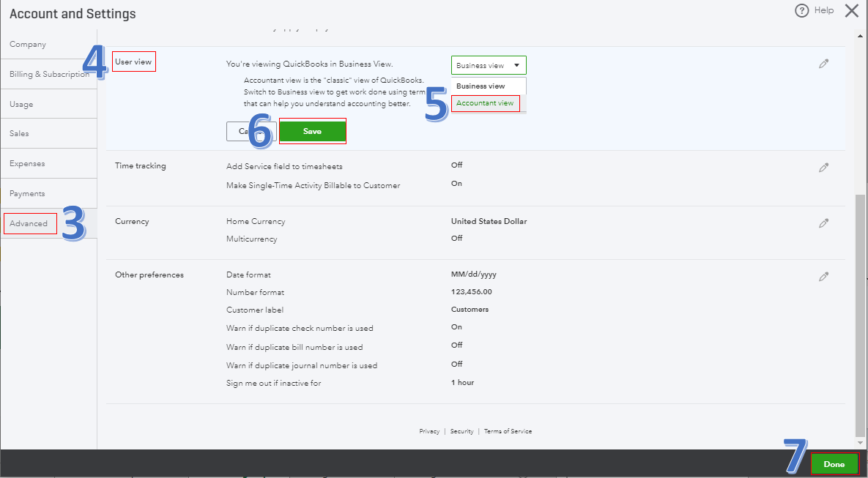Click Sign me out if inactive

(x=273, y=383)
